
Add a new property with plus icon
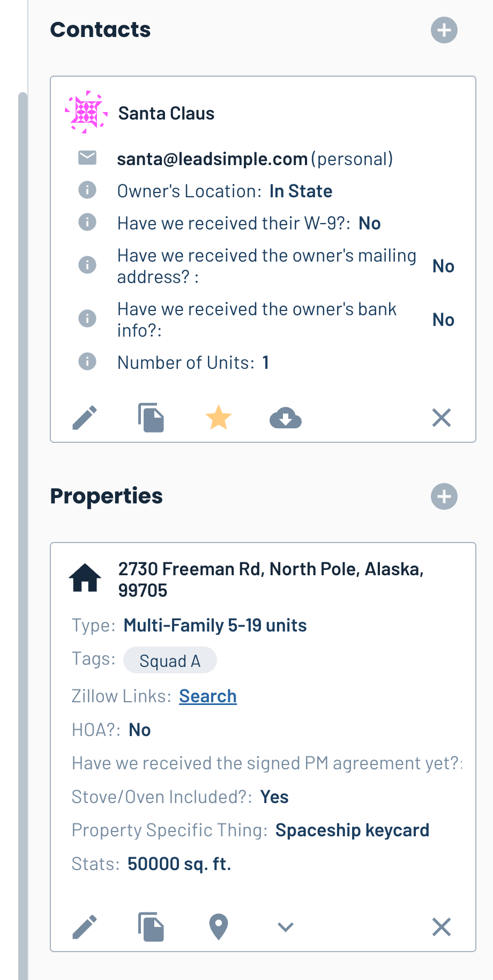444,496
